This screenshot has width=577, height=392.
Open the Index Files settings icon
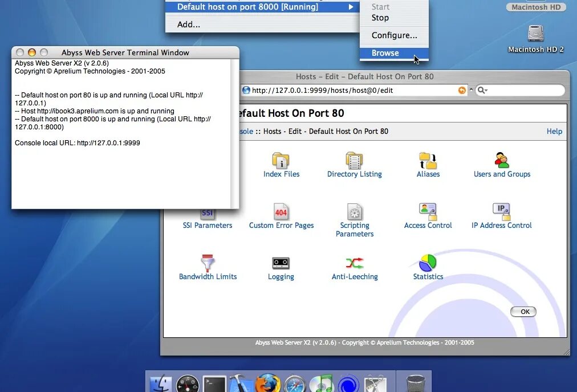(x=281, y=160)
